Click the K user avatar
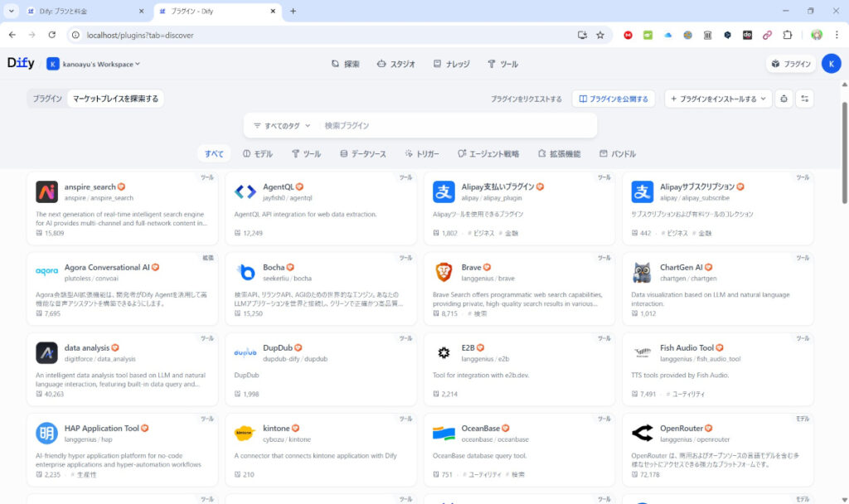Viewport: 849px width, 504px height. coord(831,64)
